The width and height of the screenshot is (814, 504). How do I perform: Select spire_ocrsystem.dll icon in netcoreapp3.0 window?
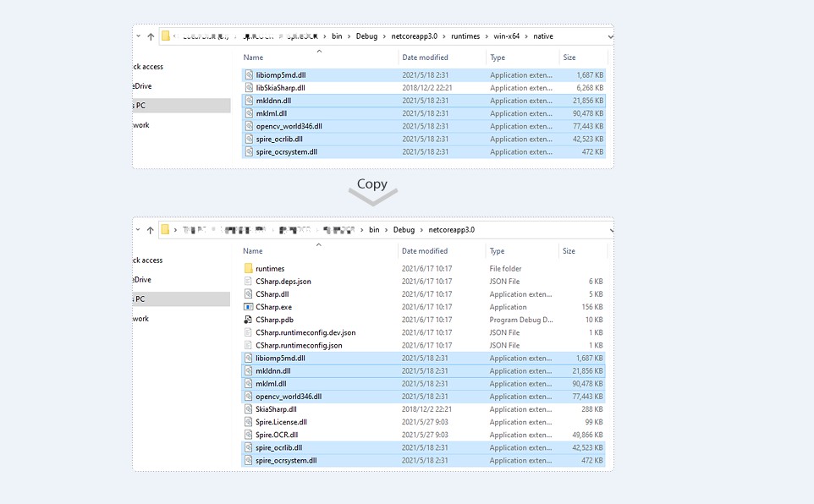pyautogui.click(x=249, y=460)
